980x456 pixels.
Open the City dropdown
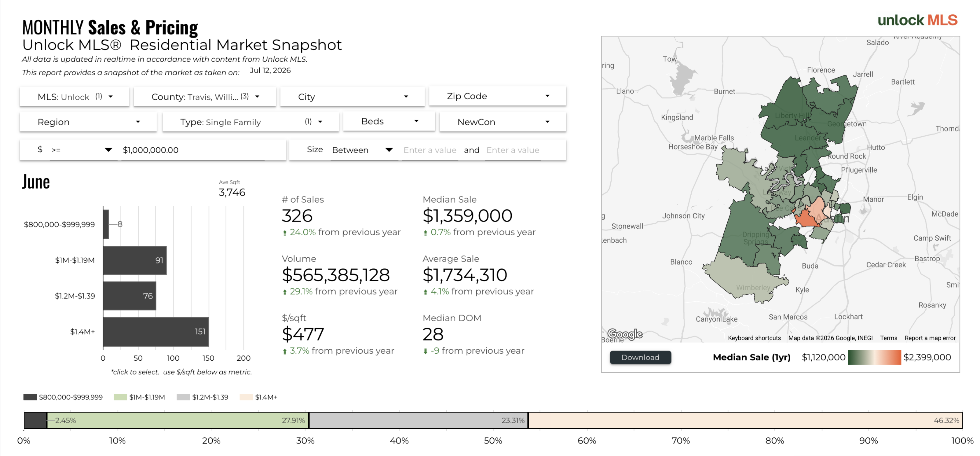point(352,97)
